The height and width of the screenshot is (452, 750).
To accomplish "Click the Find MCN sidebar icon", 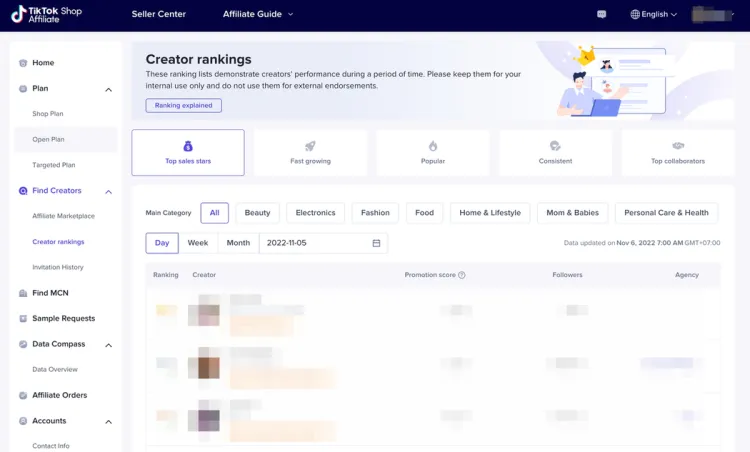I will pos(22,293).
